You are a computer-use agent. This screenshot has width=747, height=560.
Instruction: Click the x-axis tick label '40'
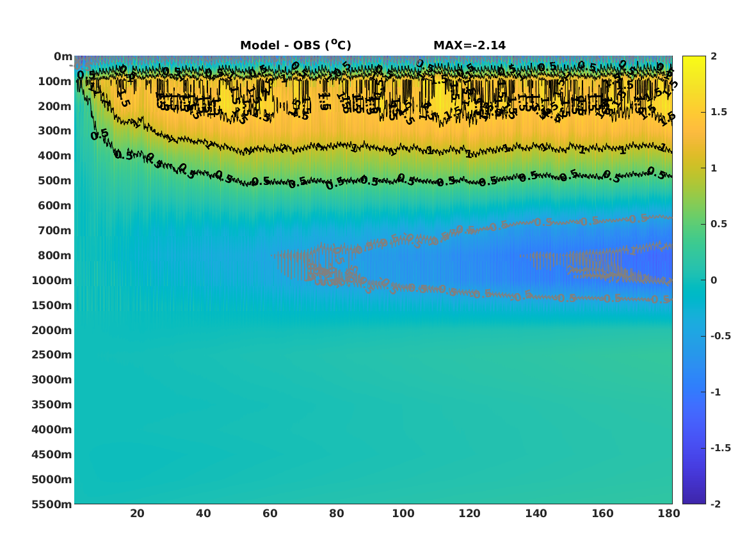pos(204,513)
